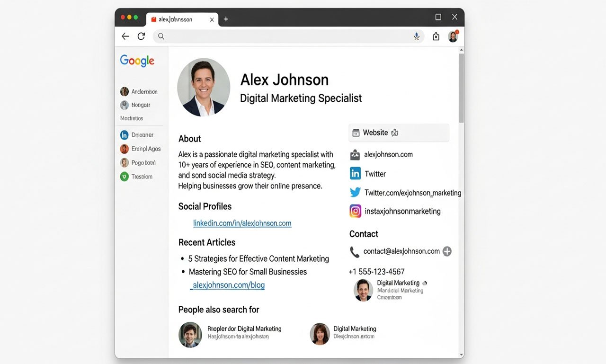
Task: Open a new browser tab
Action: point(226,19)
